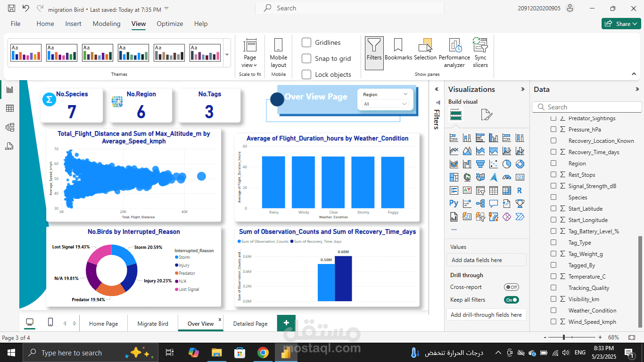
Task: Check the Weather_Condition field
Action: coord(554,310)
